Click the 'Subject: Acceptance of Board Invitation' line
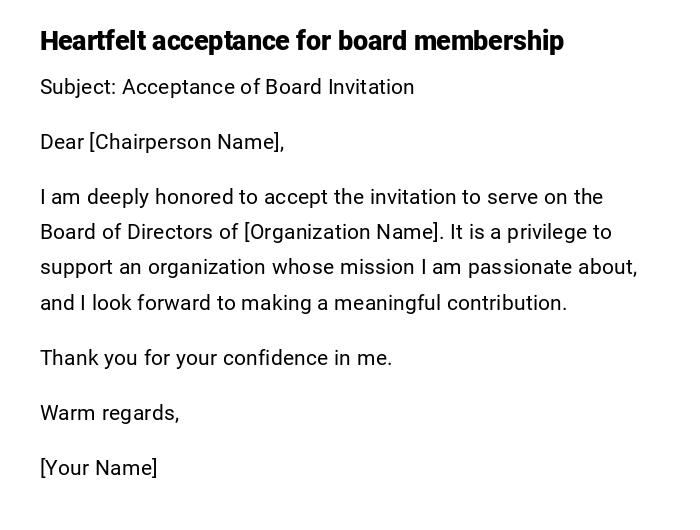Viewport: 700px width, 530px height. pos(227,87)
